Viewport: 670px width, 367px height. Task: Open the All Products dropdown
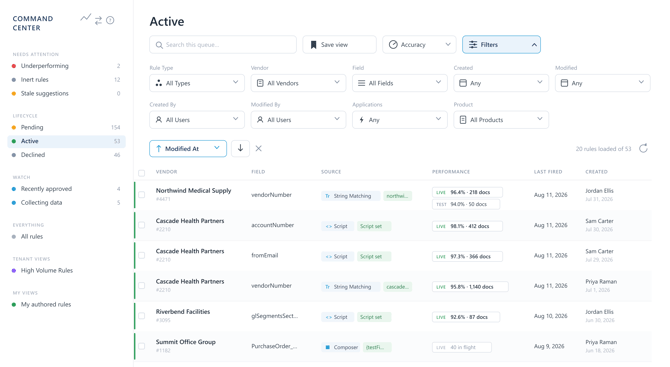pyautogui.click(x=501, y=120)
